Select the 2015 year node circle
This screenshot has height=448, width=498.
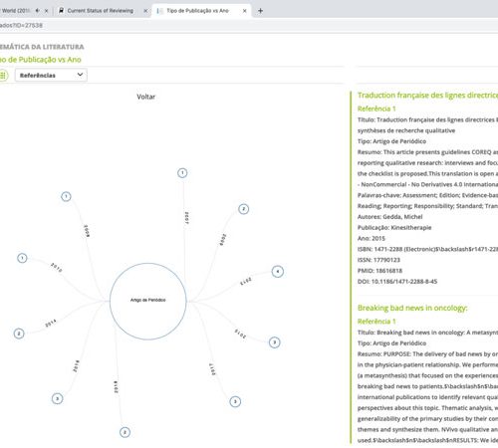click(x=274, y=342)
